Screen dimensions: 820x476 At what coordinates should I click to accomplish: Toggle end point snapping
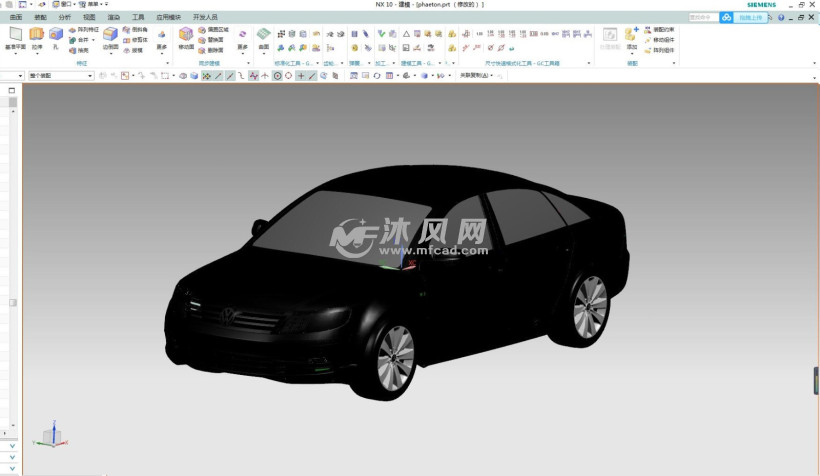point(219,76)
